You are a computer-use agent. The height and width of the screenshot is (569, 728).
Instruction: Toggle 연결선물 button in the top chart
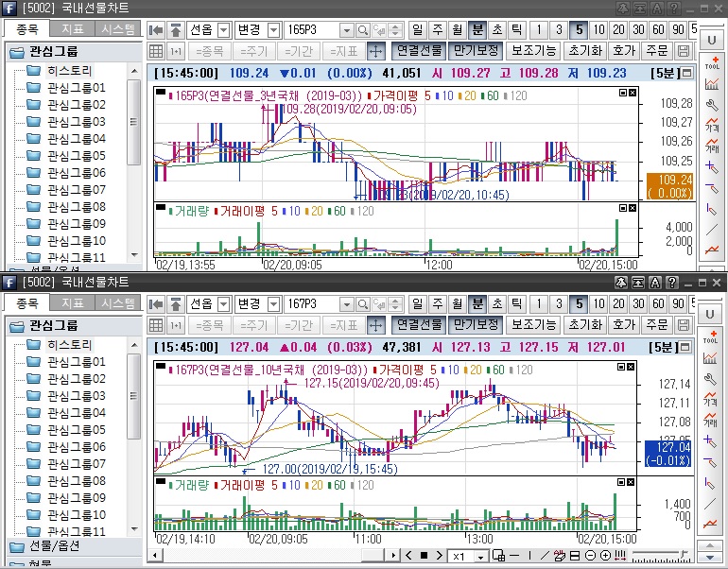pos(418,50)
